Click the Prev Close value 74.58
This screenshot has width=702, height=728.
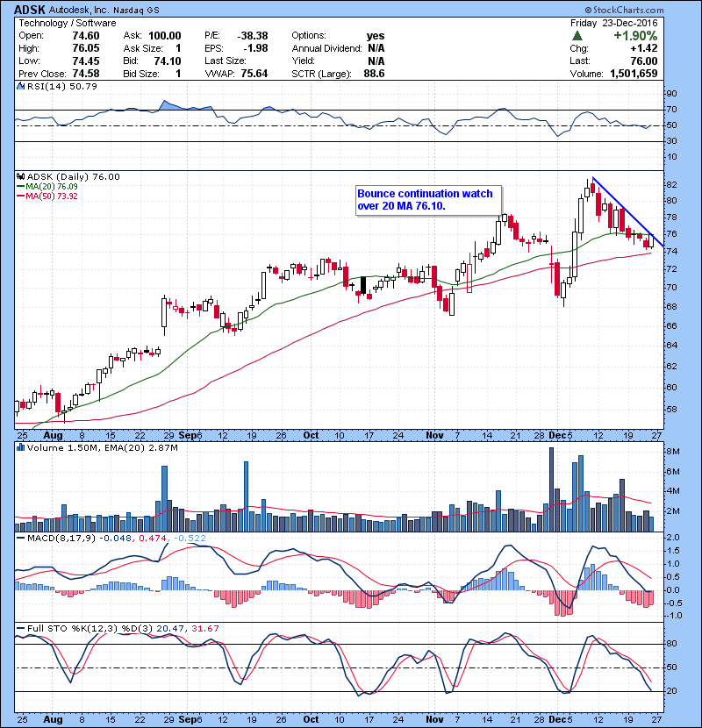(x=86, y=74)
